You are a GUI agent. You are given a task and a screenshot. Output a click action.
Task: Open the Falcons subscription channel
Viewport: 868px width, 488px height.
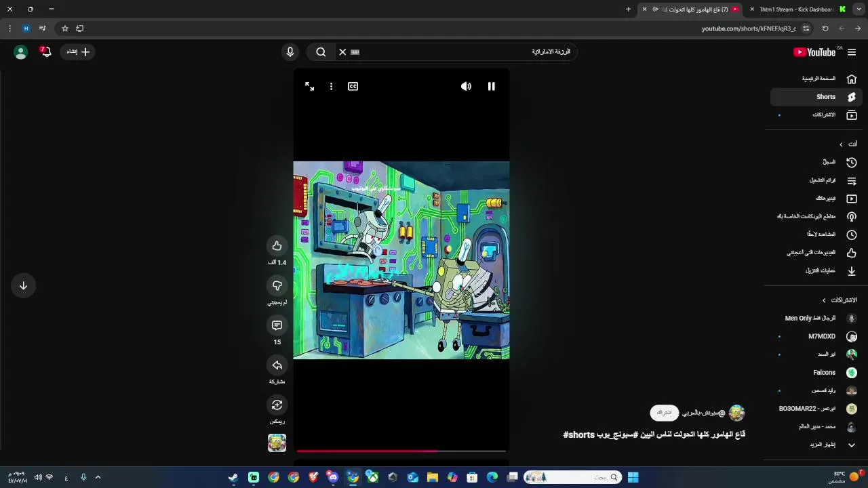tap(816, 372)
